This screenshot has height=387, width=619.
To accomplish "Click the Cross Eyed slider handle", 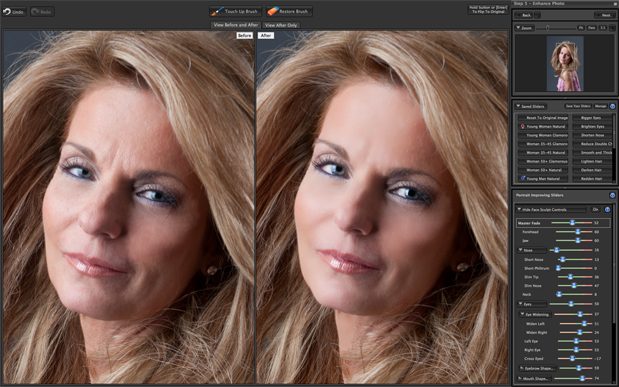I will (572, 359).
